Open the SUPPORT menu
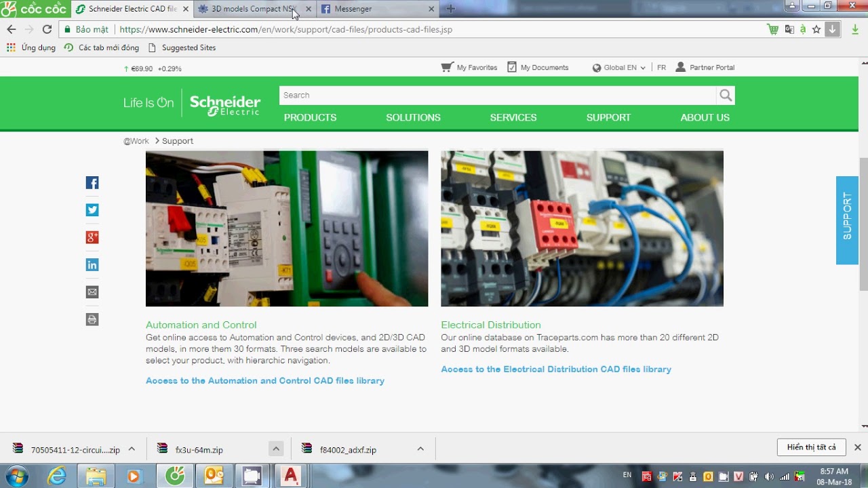The width and height of the screenshot is (868, 488). coord(608,117)
